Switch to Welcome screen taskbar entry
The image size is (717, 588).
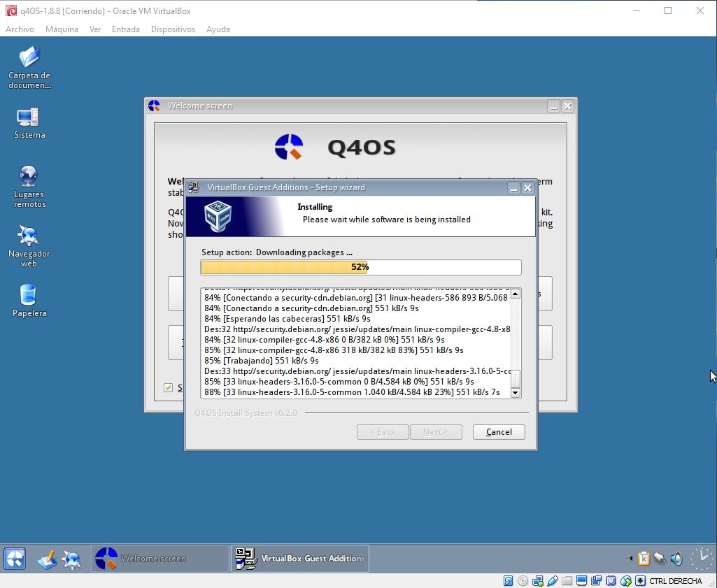160,559
